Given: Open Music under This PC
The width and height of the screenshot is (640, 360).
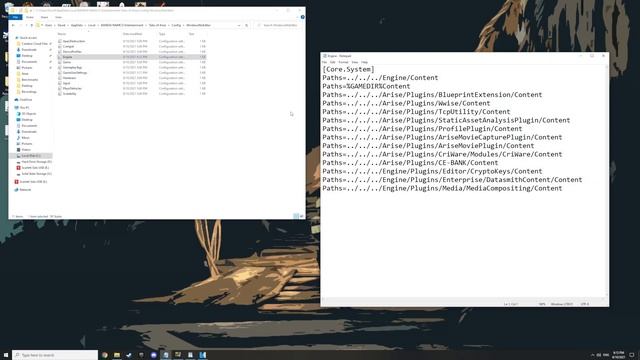Looking at the screenshot, I should (25, 138).
